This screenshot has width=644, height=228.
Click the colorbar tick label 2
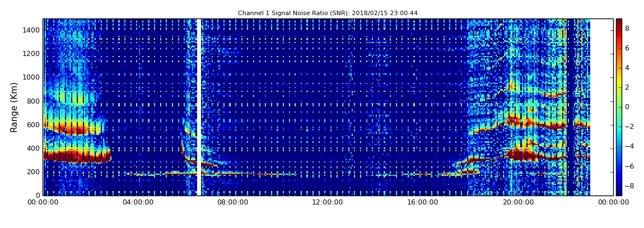coord(627,87)
